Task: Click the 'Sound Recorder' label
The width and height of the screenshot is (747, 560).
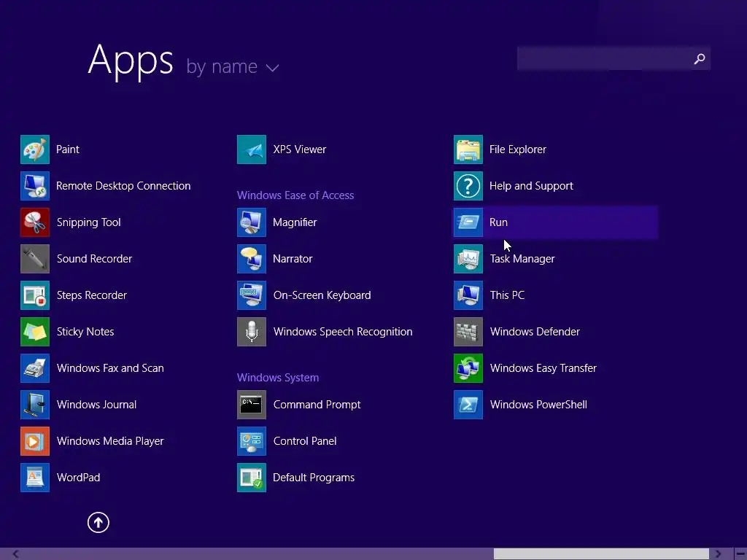Action: pyautogui.click(x=94, y=259)
